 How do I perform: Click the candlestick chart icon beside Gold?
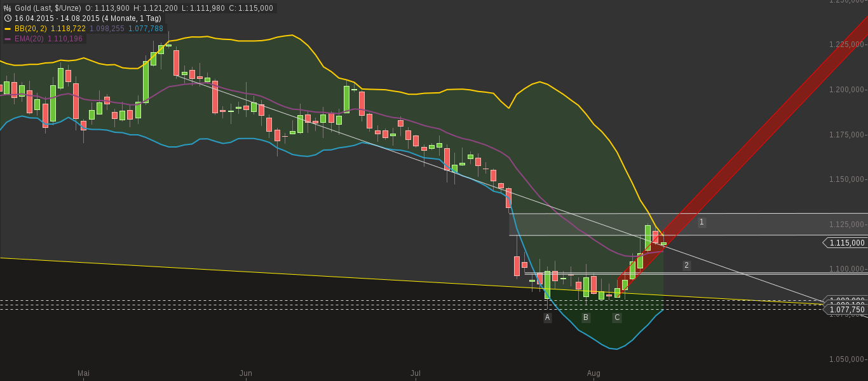point(8,8)
